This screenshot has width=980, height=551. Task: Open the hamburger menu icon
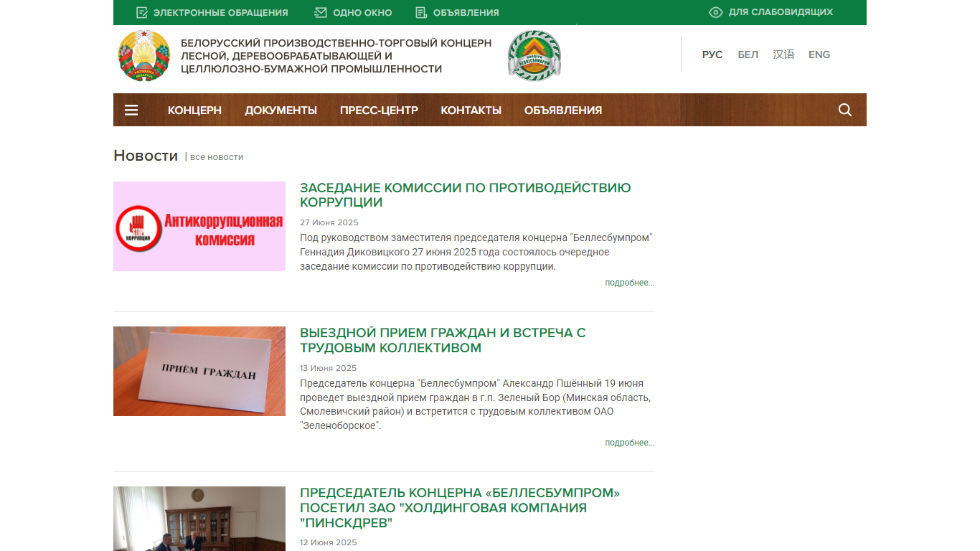[131, 110]
